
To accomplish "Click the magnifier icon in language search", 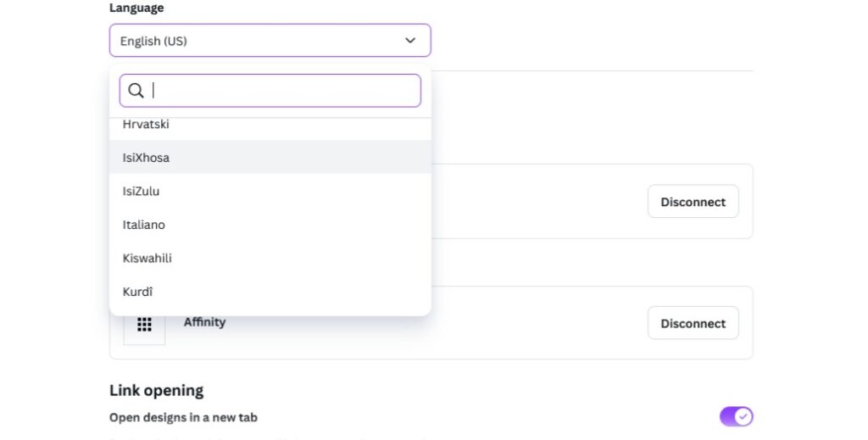I will tap(136, 91).
